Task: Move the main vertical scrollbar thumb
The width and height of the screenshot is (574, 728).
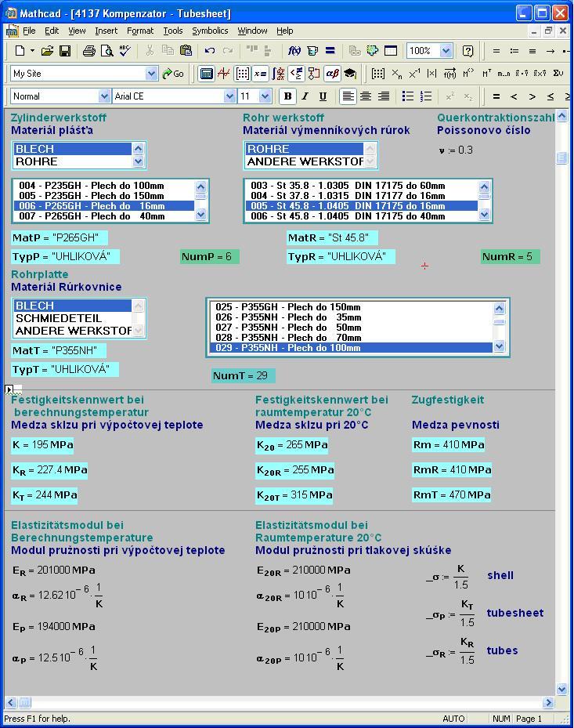Action: tap(562, 158)
